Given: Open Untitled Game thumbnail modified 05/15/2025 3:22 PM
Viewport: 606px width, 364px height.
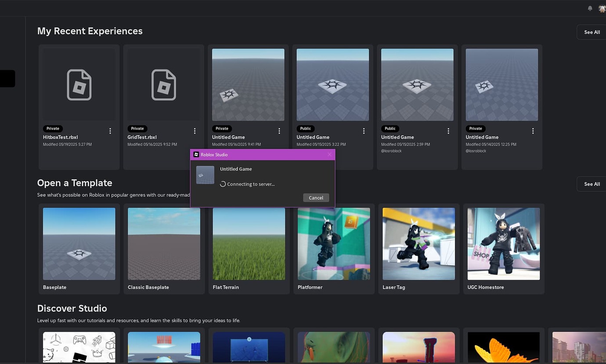Looking at the screenshot, I should click(333, 85).
